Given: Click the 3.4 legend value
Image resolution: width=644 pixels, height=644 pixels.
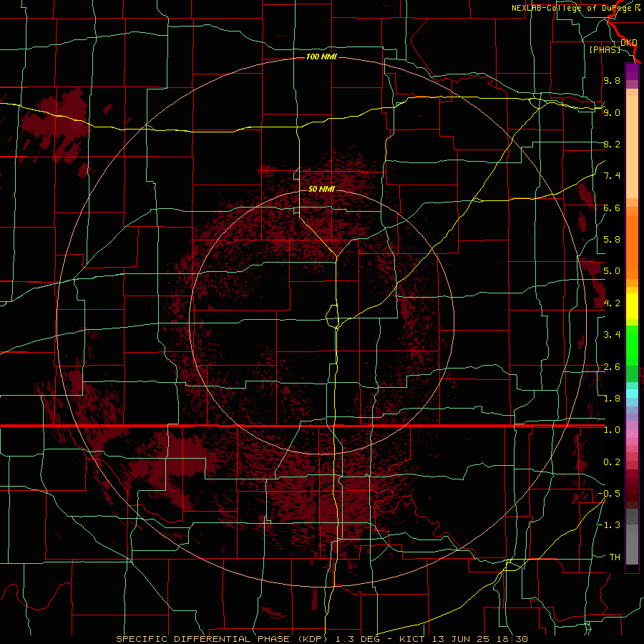Looking at the screenshot, I should pos(612,335).
